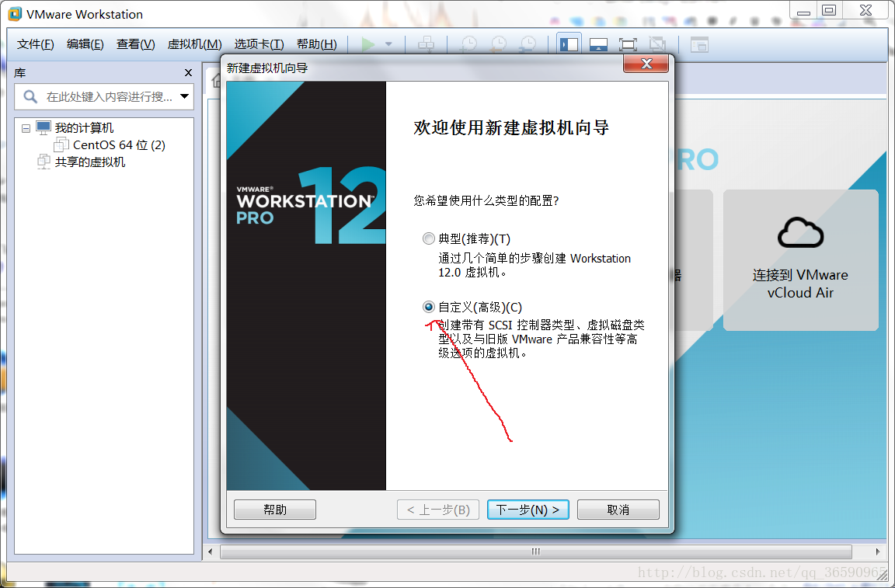895x588 pixels.
Task: Select 共享的虚拟机 in the library tree
Action: [x=89, y=162]
